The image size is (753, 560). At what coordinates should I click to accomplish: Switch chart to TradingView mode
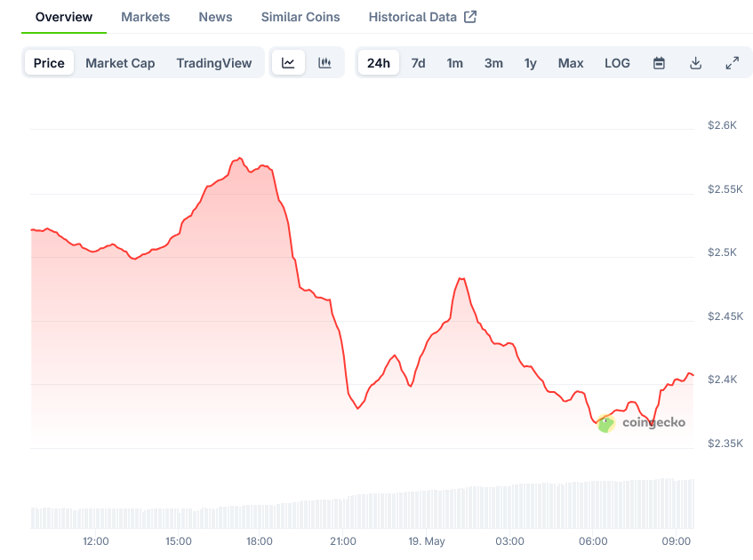pyautogui.click(x=213, y=63)
